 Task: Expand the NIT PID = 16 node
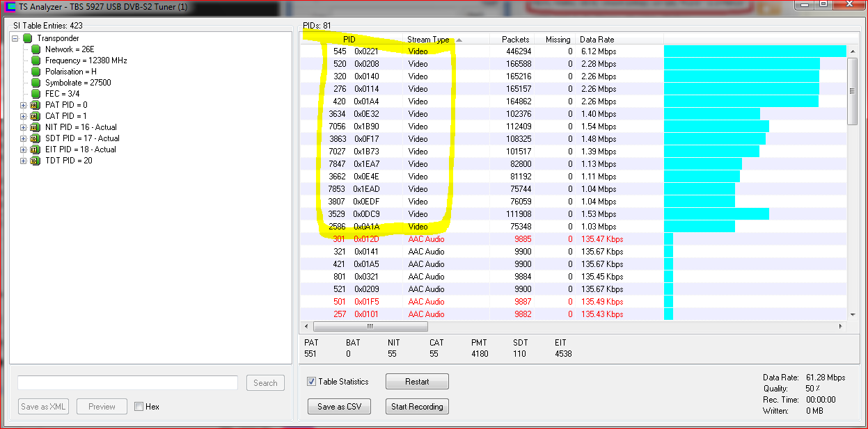23,127
